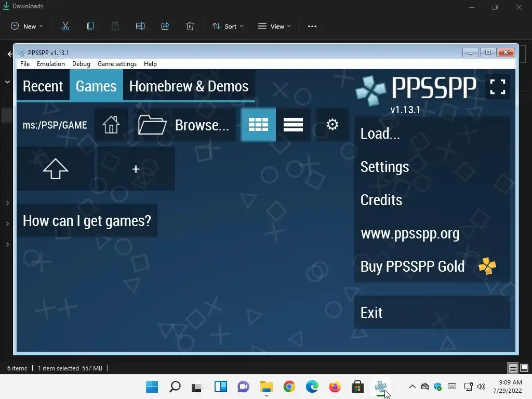Open network icon in system tray
Screen dimensions: 532x399
pyautogui.click(x=468, y=387)
